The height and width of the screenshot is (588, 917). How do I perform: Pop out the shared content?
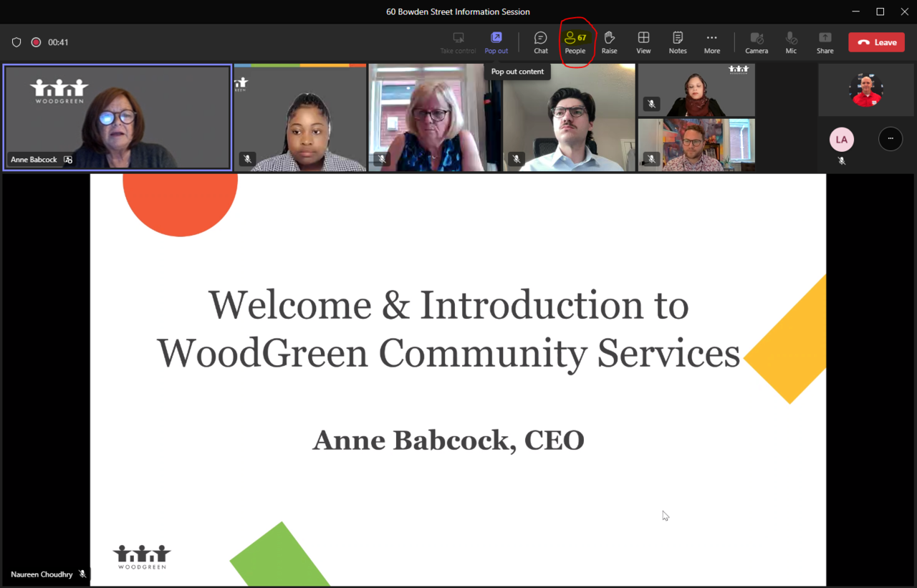point(496,42)
